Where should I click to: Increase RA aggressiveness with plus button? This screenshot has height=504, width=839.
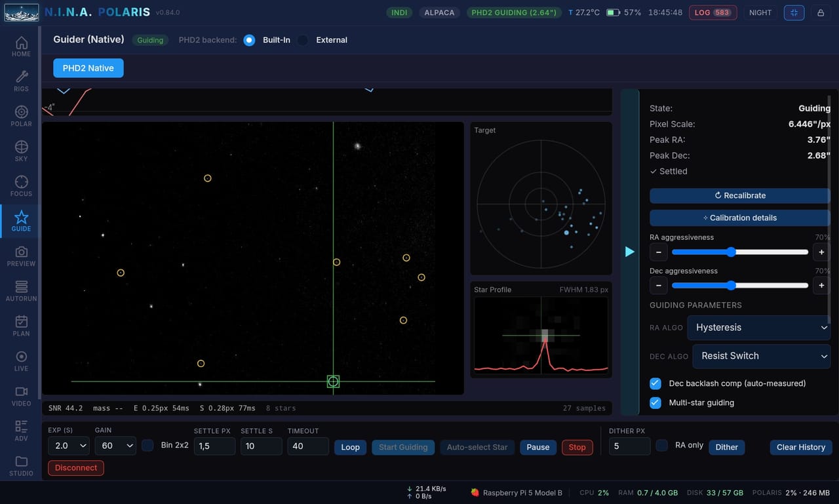point(821,252)
